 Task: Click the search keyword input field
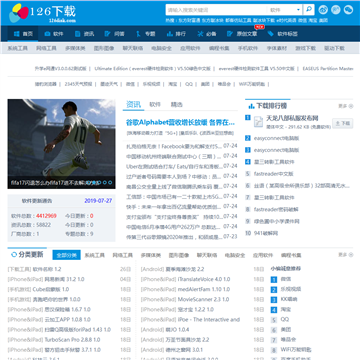tap(217, 10)
